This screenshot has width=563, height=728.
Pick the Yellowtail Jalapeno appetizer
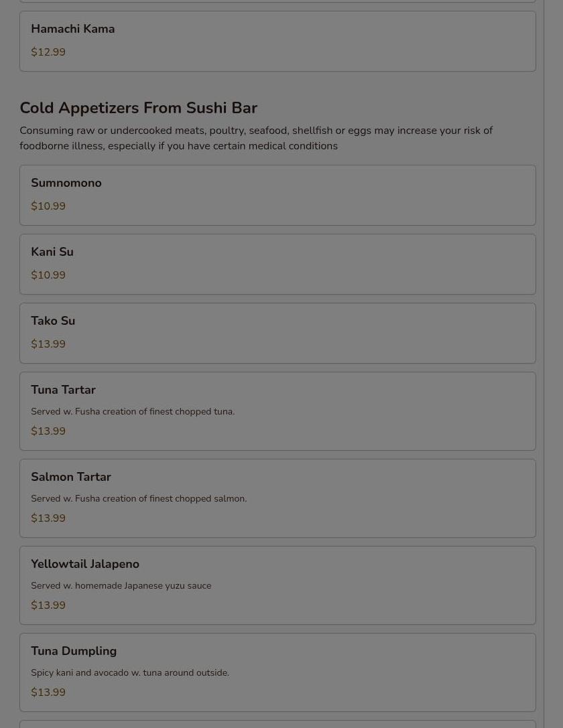277,585
